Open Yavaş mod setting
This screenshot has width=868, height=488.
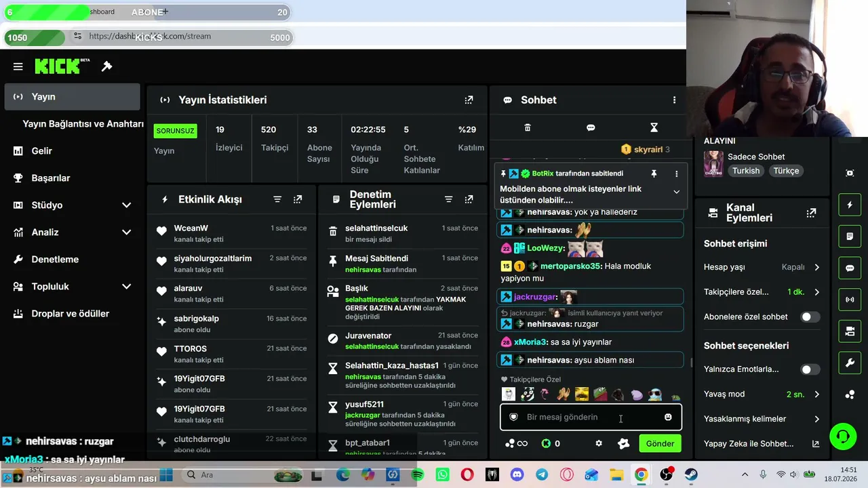[x=762, y=394]
